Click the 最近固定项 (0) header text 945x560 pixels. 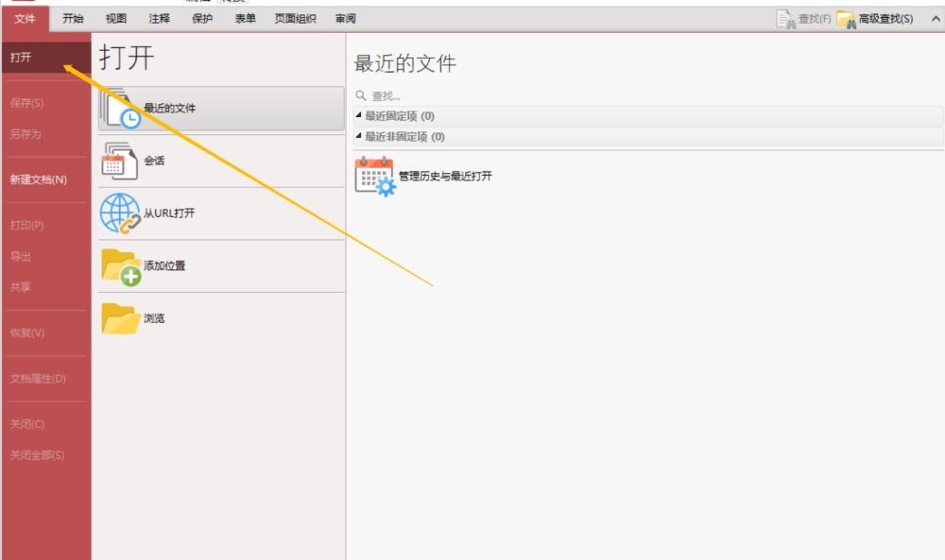click(x=400, y=115)
